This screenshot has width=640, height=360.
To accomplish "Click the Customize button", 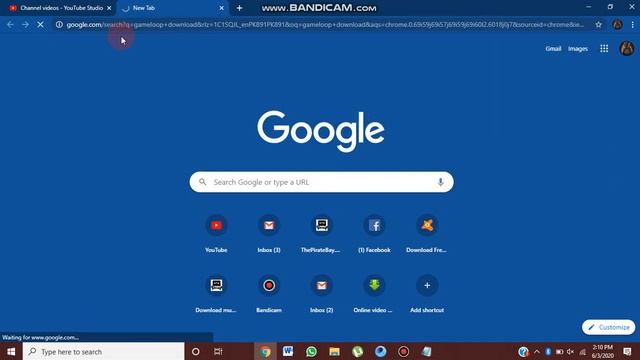I will point(609,327).
